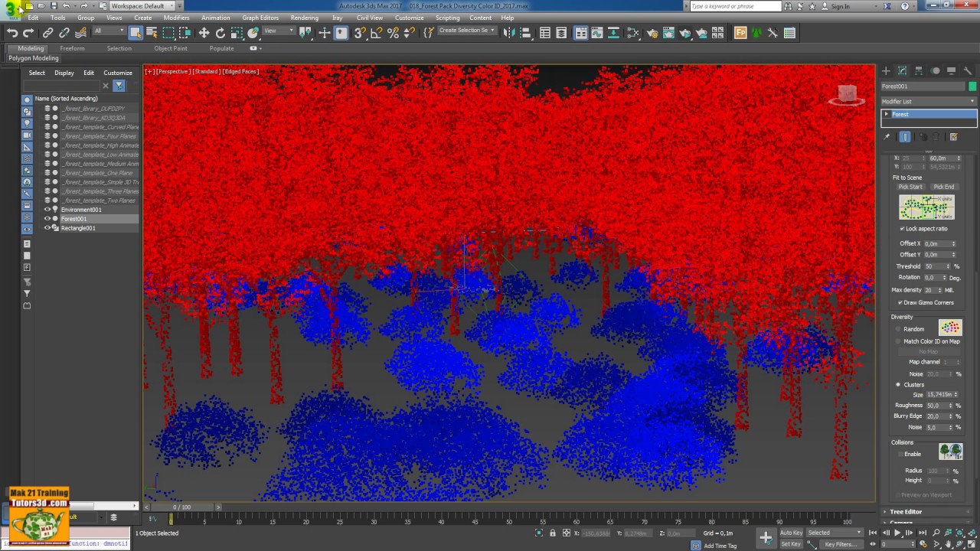Open the Modifier List dropdown
980x551 pixels.
click(929, 101)
